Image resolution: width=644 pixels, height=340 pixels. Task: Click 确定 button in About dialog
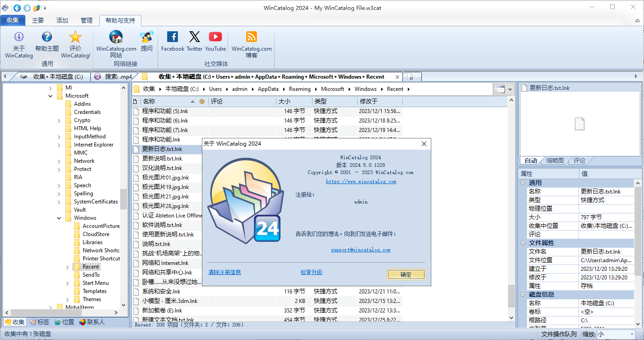pos(406,274)
